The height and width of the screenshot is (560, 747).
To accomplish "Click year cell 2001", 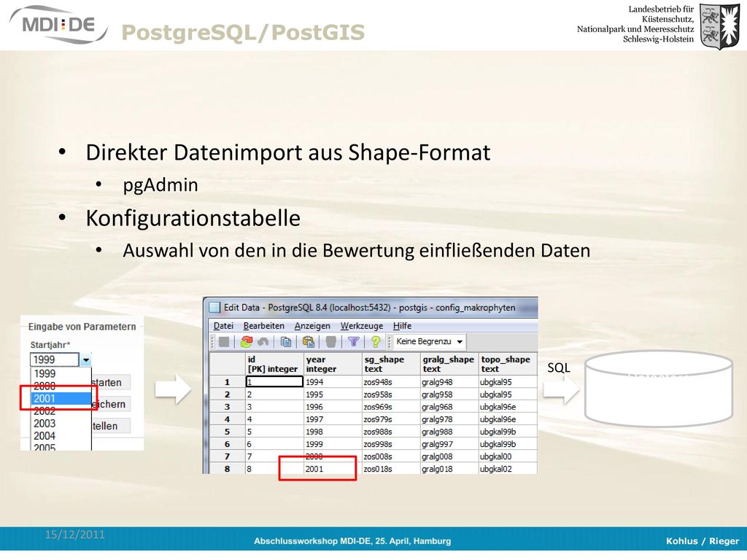I will pos(333,469).
